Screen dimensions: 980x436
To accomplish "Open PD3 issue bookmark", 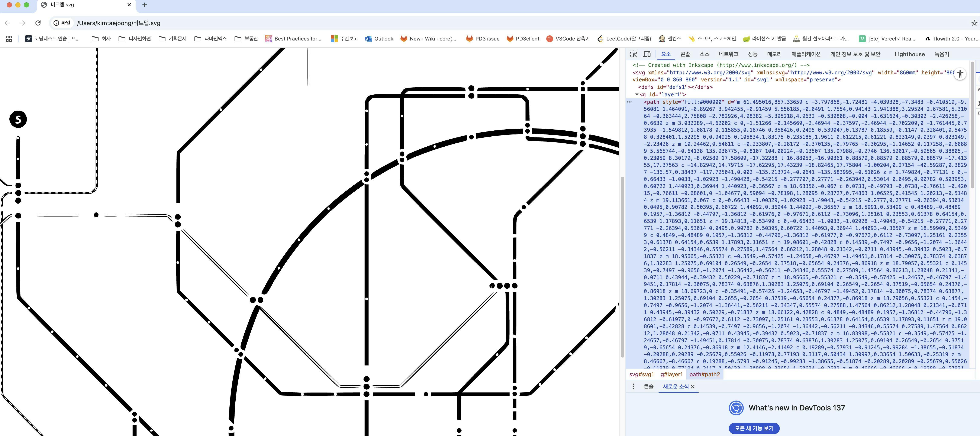I will [483, 39].
